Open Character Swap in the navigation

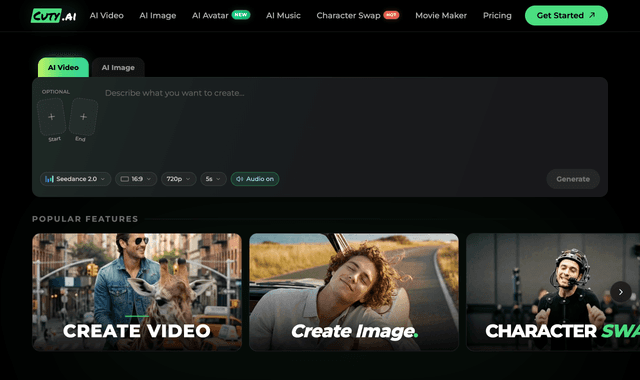358,16
